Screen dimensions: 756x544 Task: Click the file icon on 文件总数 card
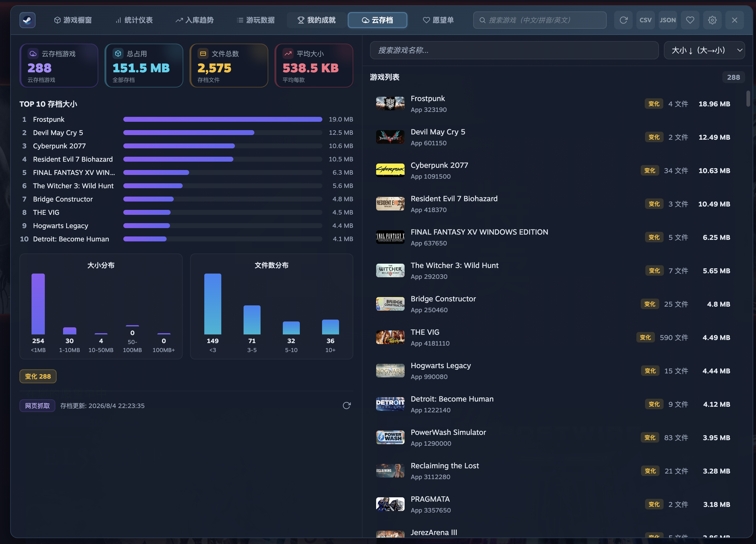click(203, 53)
